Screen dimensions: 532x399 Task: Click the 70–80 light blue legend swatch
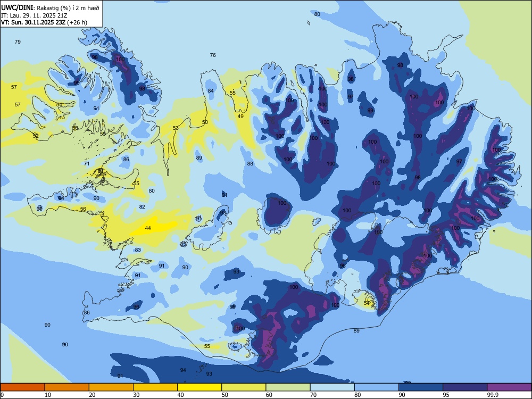pyautogui.click(x=332, y=387)
